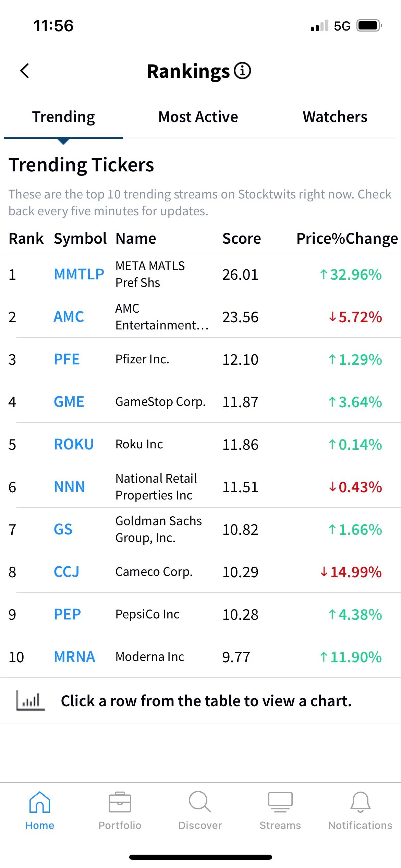Open the Rankings info icon
This screenshot has width=401, height=868.
243,71
